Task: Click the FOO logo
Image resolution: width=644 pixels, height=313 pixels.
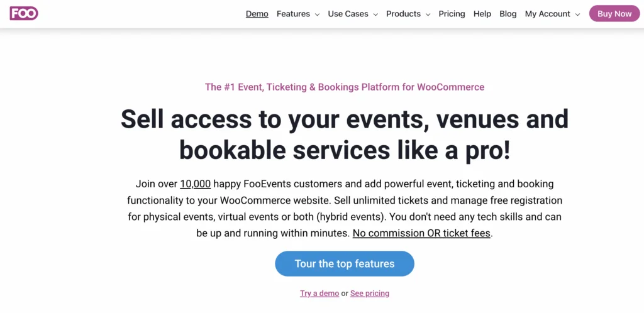Action: (x=24, y=13)
